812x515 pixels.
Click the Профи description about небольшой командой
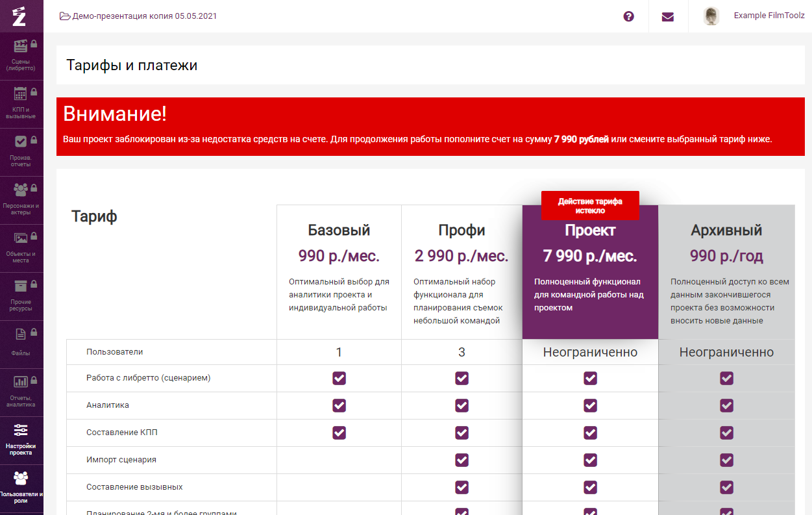pyautogui.click(x=458, y=301)
